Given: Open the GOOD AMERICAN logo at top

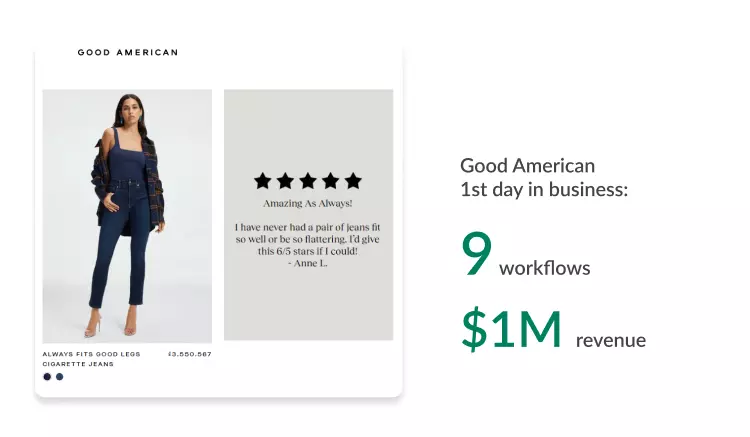Looking at the screenshot, I should pyautogui.click(x=128, y=52).
